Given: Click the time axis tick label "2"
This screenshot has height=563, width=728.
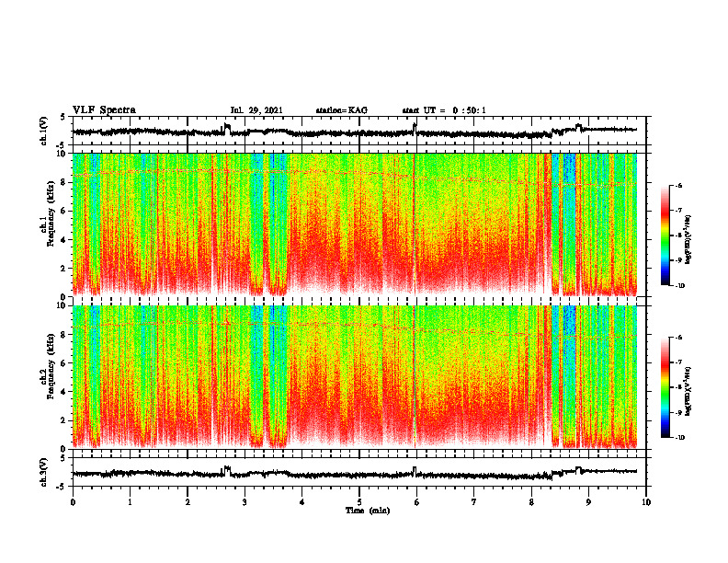Looking at the screenshot, I should (x=188, y=502).
